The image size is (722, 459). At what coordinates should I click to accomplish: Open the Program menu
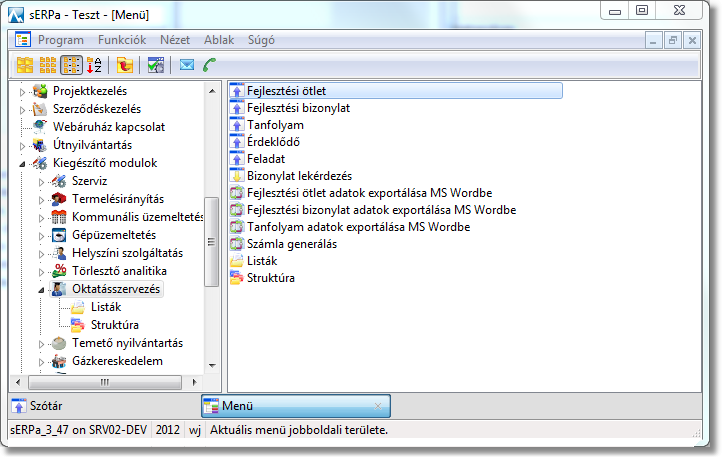[61, 40]
